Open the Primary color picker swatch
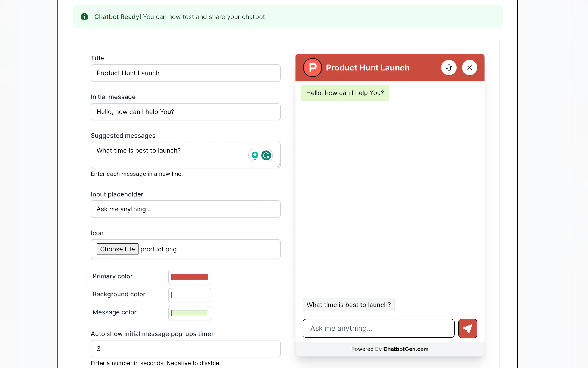 point(190,277)
